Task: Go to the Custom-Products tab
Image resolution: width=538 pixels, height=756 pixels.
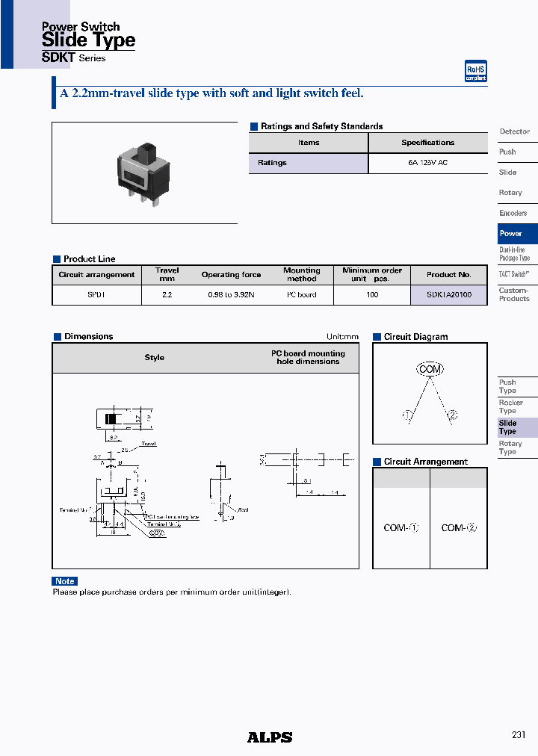Action: 514,294
